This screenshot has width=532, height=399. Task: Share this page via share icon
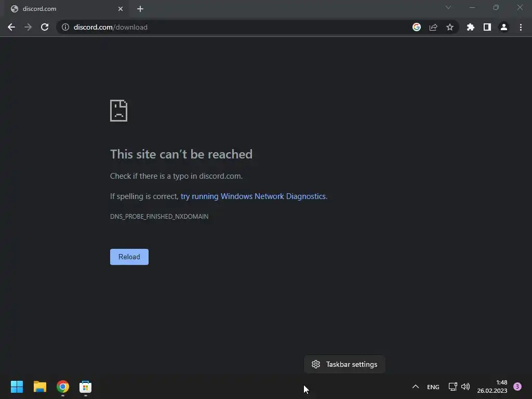[x=433, y=27]
